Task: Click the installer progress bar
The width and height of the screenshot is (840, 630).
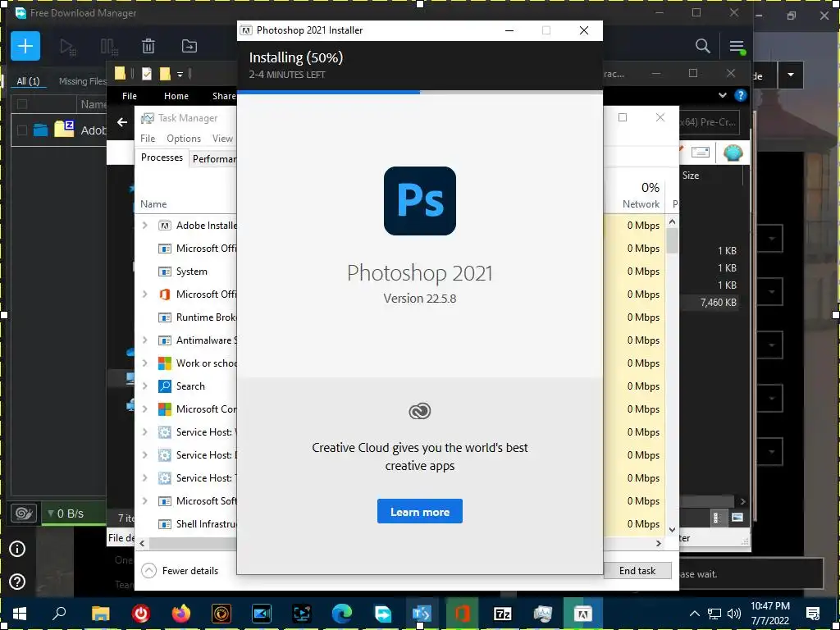Action: [419, 92]
